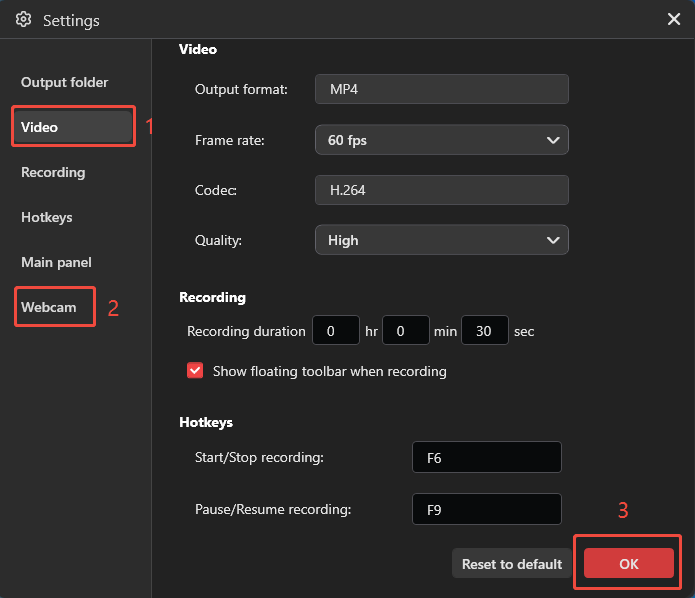Click the H.264 codec field
Viewport: 695px width, 598px height.
tap(441, 190)
